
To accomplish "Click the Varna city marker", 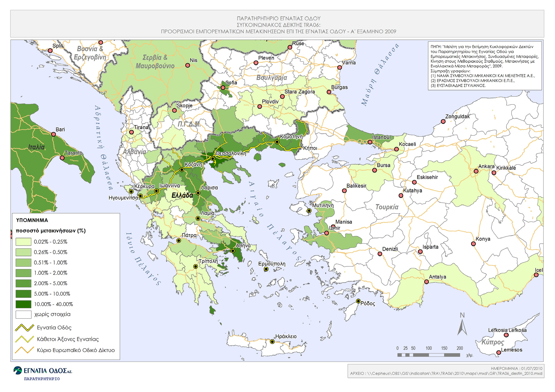I will [339, 67].
